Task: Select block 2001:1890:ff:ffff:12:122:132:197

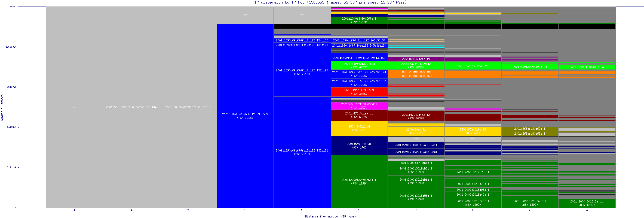Action: point(302,72)
